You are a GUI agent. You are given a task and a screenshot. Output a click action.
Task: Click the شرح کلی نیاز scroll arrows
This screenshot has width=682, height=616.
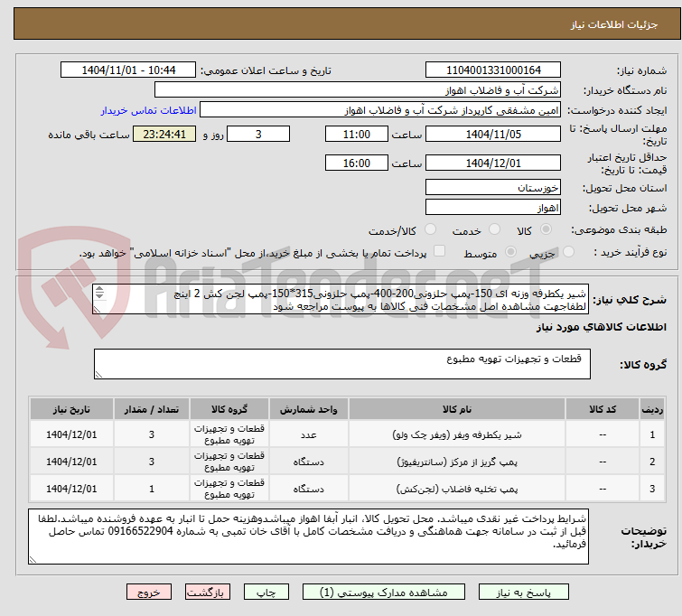coord(99,293)
